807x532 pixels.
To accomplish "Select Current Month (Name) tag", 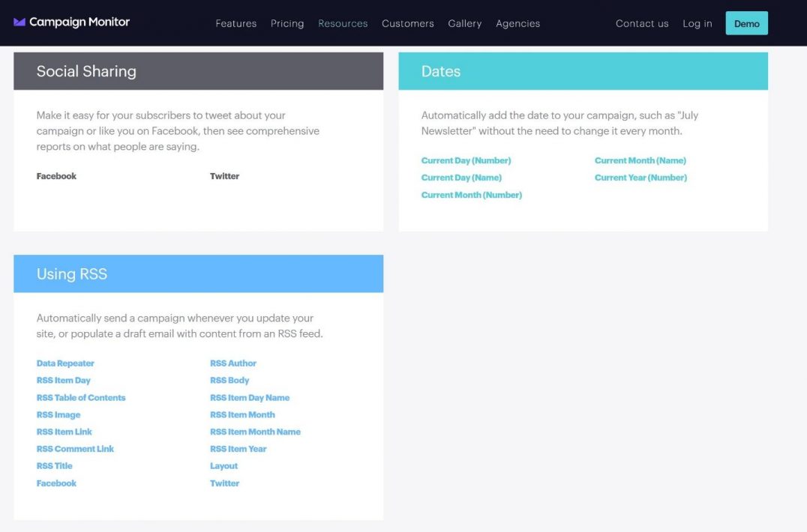I will point(640,160).
